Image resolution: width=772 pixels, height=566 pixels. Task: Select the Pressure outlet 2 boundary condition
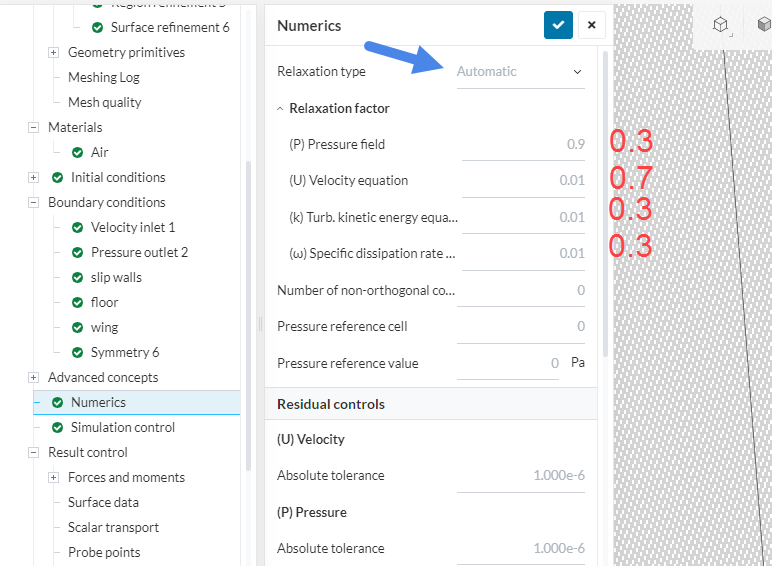139,252
